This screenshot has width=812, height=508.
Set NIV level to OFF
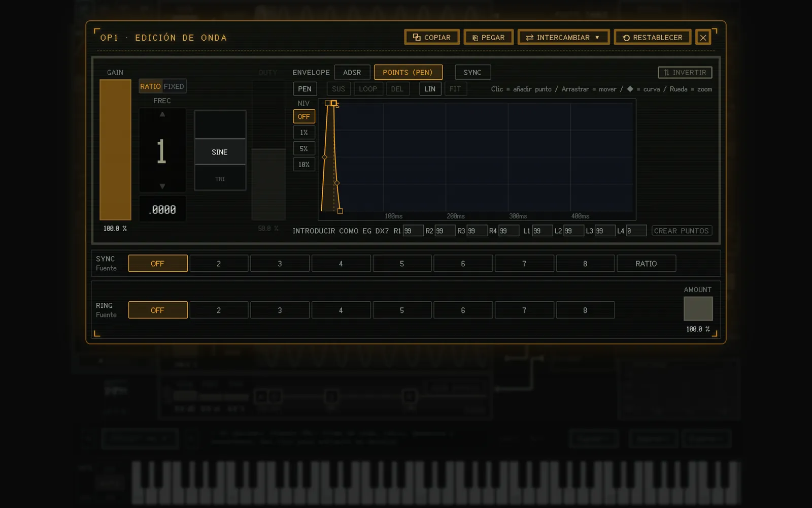[x=304, y=116]
